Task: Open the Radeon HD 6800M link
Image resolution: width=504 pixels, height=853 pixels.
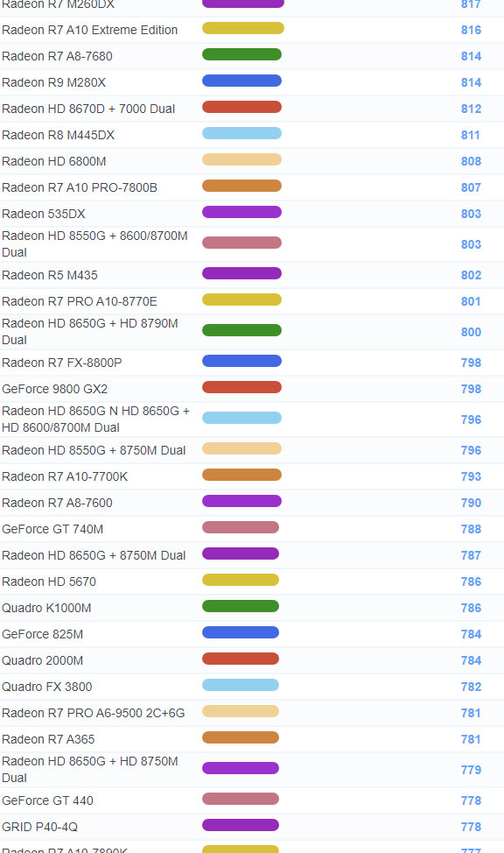Action: (x=54, y=161)
